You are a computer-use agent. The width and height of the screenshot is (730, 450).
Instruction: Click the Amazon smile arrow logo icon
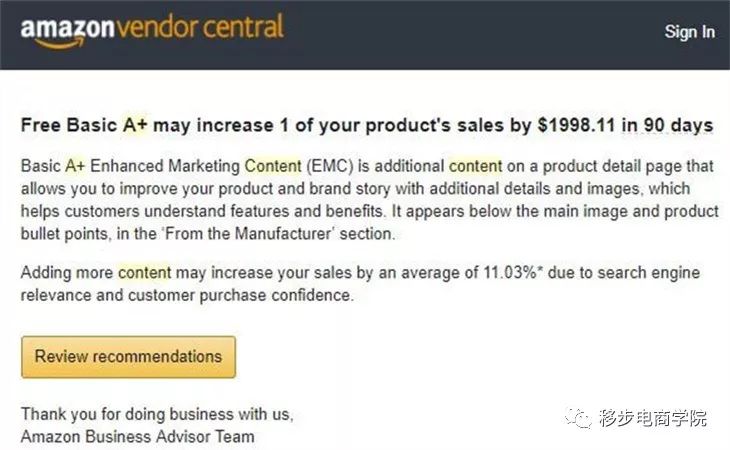click(x=60, y=43)
